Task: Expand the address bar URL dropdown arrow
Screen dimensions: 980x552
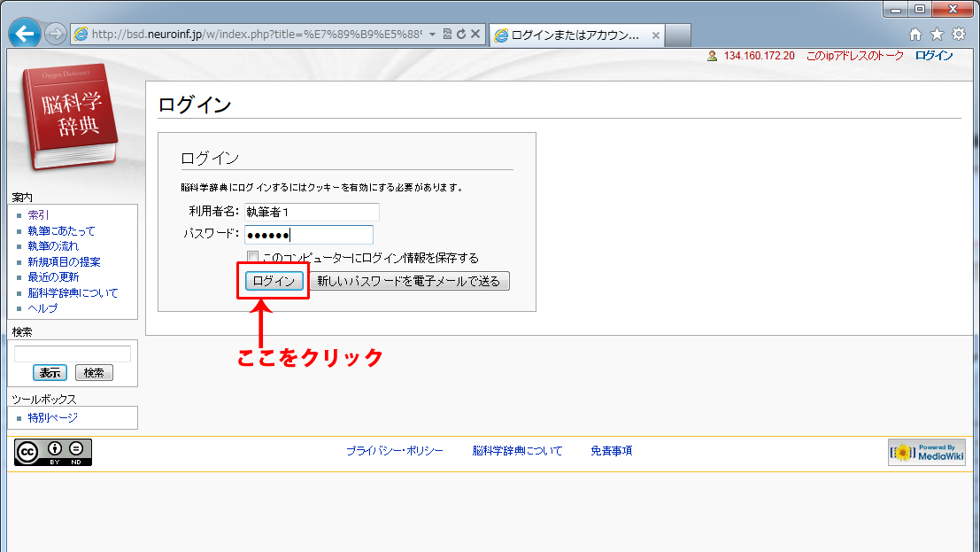Action: click(432, 35)
